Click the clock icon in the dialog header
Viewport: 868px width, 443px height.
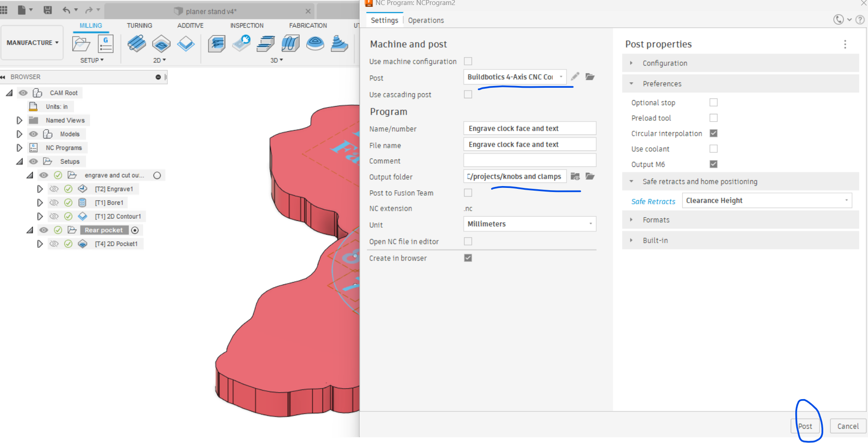(838, 20)
